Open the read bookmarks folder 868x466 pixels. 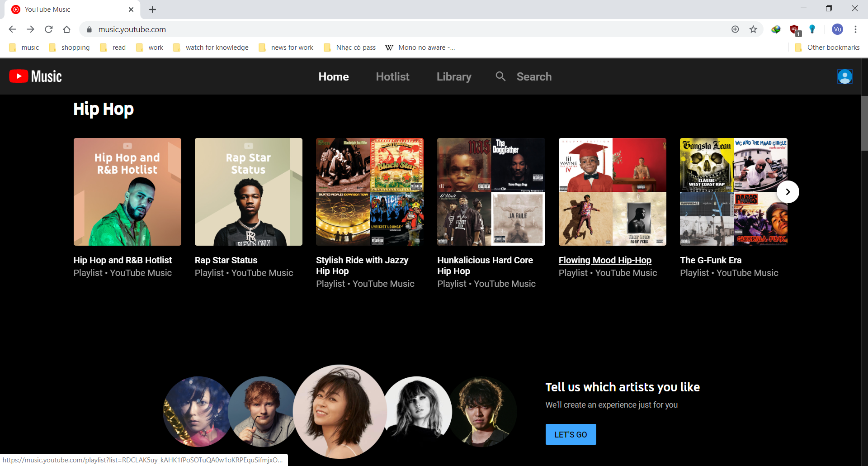coord(113,48)
